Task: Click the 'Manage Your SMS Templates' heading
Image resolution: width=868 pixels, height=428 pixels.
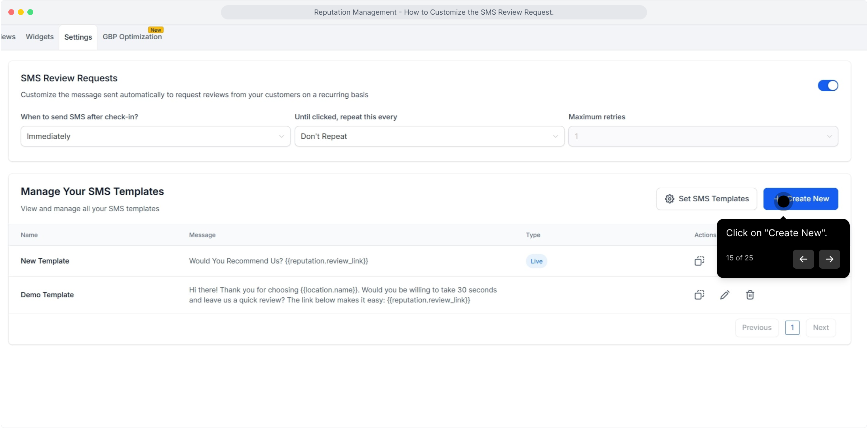Action: pos(92,191)
